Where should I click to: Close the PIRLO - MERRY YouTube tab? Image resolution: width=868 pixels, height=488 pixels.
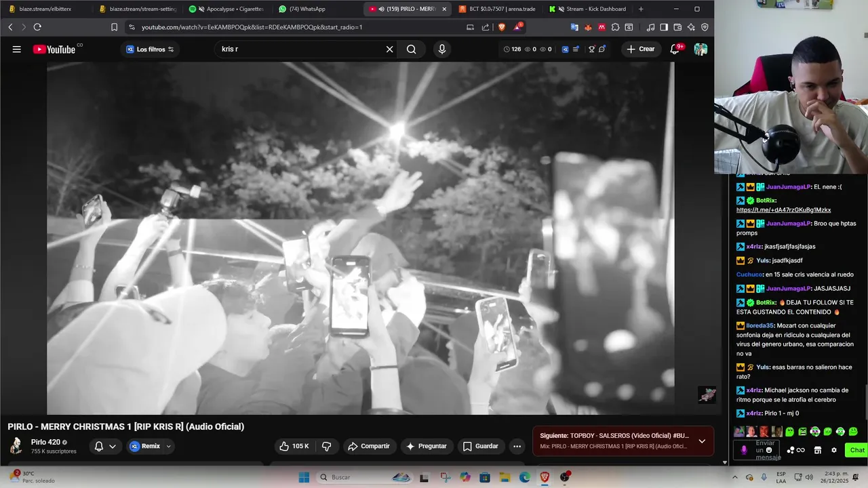[444, 9]
